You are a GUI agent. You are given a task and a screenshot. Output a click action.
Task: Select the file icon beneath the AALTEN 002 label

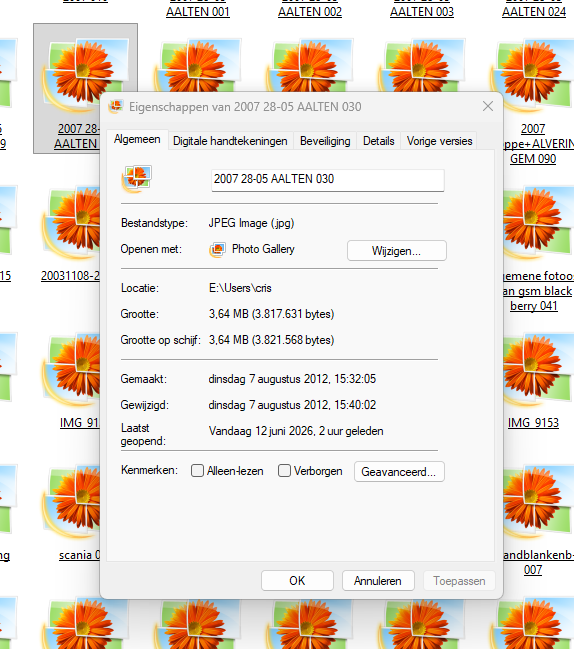310,66
